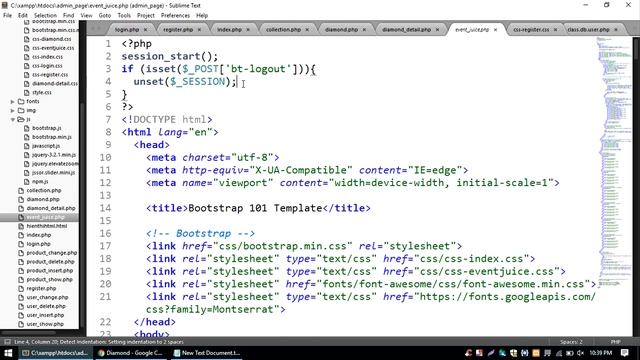640x360 pixels.
Task: Open the Project menu
Action: point(146,15)
